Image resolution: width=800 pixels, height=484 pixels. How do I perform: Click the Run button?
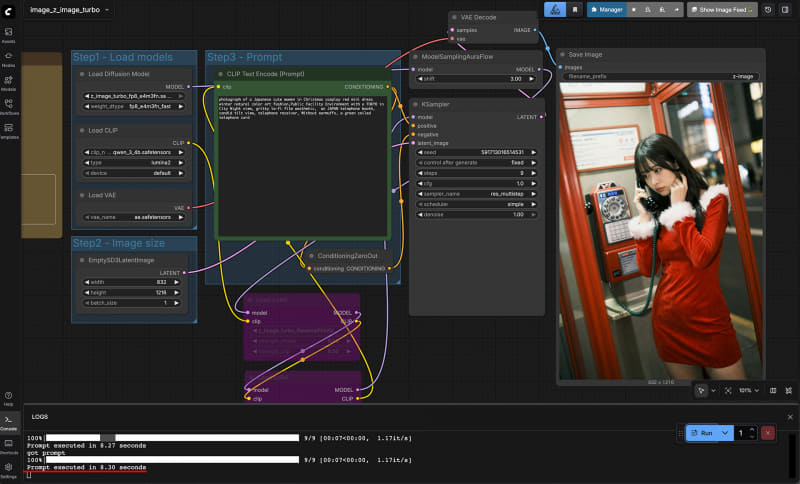[x=702, y=433]
